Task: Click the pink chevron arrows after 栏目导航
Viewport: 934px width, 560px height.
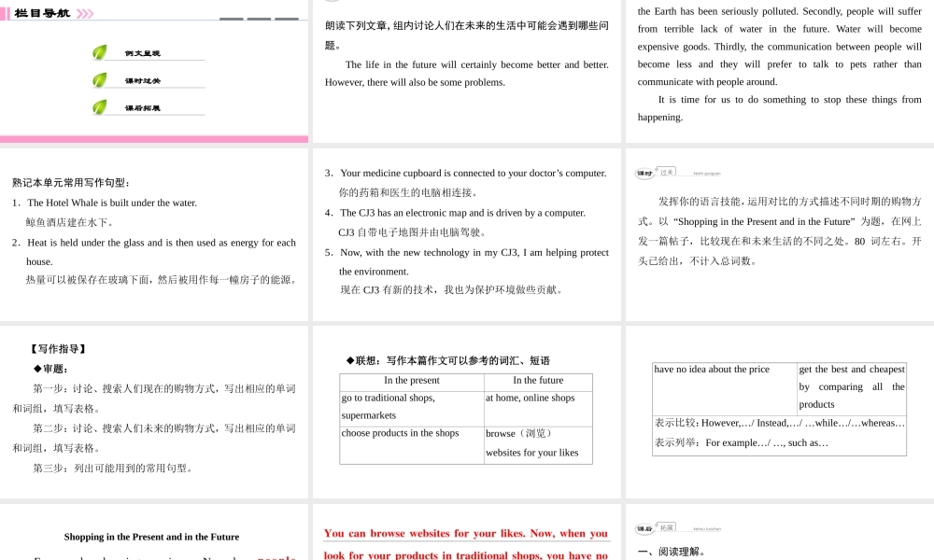Action: pyautogui.click(x=85, y=13)
